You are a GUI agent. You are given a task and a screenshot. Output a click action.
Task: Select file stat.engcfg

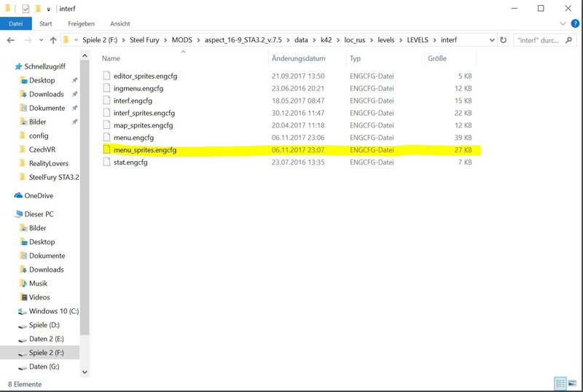pos(130,162)
